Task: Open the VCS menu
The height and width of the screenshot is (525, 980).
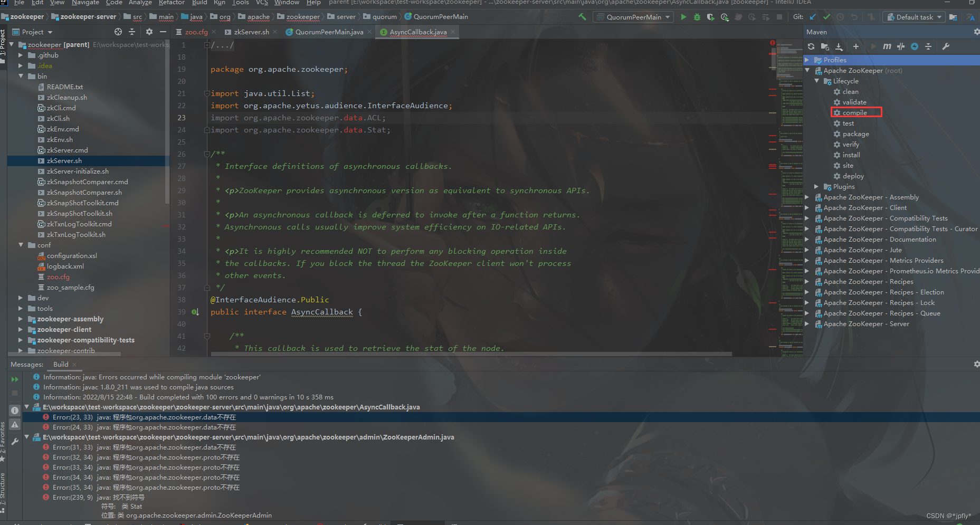Action: [262, 3]
